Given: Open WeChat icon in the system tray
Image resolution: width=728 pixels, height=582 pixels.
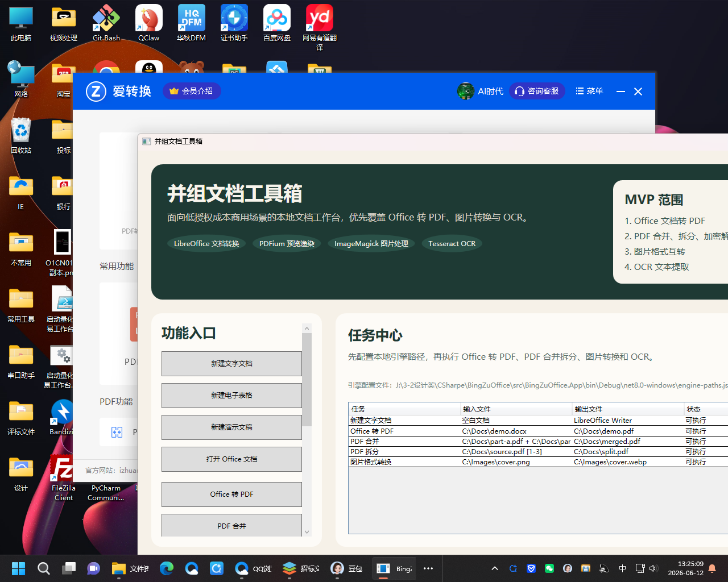Looking at the screenshot, I should coord(549,568).
